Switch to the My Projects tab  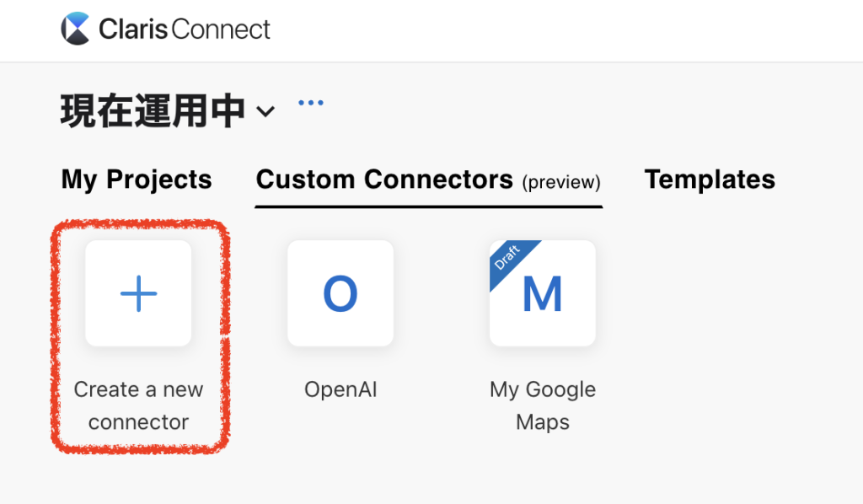[137, 180]
